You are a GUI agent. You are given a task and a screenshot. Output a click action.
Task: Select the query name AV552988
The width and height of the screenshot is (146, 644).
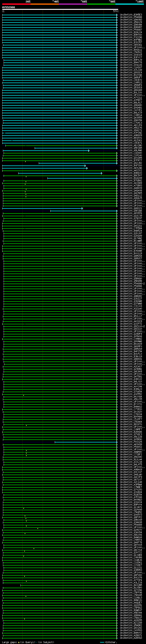8,7
